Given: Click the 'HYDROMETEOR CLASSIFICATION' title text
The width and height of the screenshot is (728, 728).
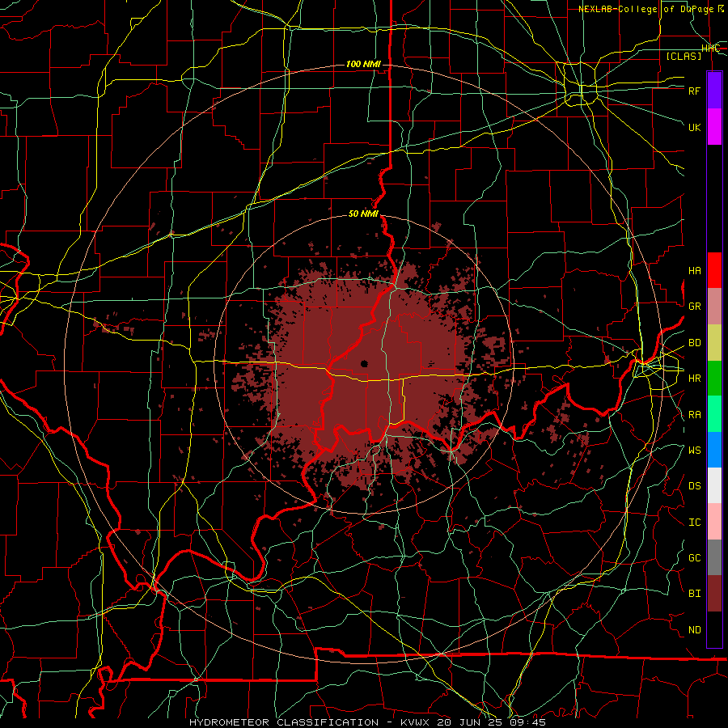Looking at the screenshot, I should coord(284,722).
